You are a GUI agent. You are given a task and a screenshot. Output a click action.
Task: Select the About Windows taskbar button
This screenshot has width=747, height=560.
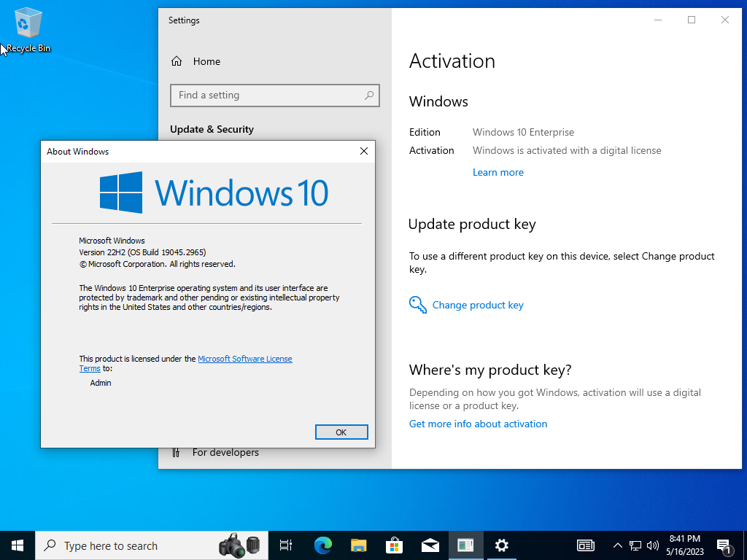tap(465, 545)
